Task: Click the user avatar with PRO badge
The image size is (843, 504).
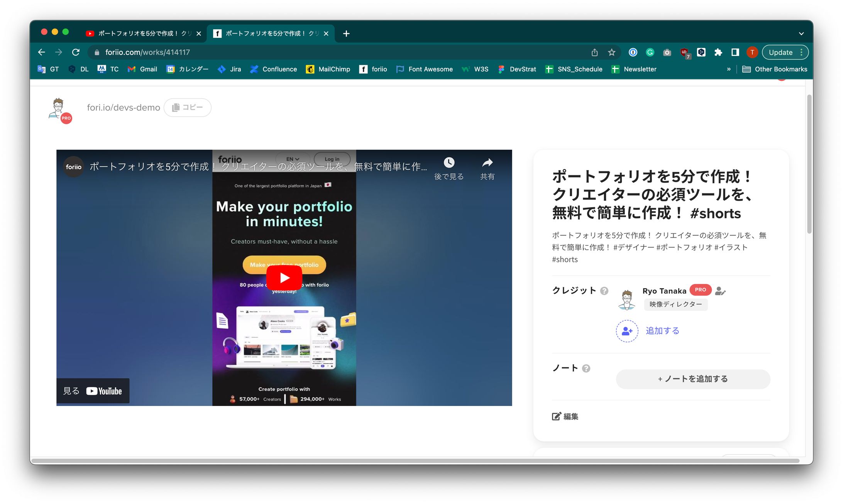Action: 59,110
